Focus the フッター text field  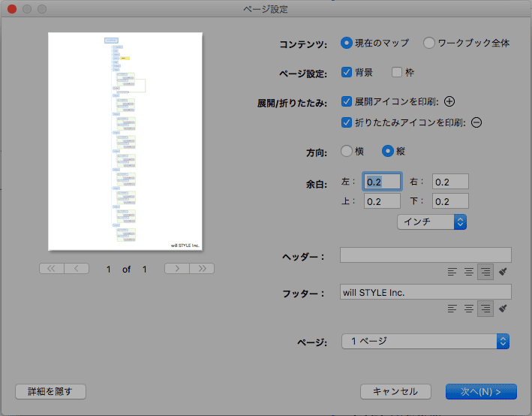(x=425, y=292)
